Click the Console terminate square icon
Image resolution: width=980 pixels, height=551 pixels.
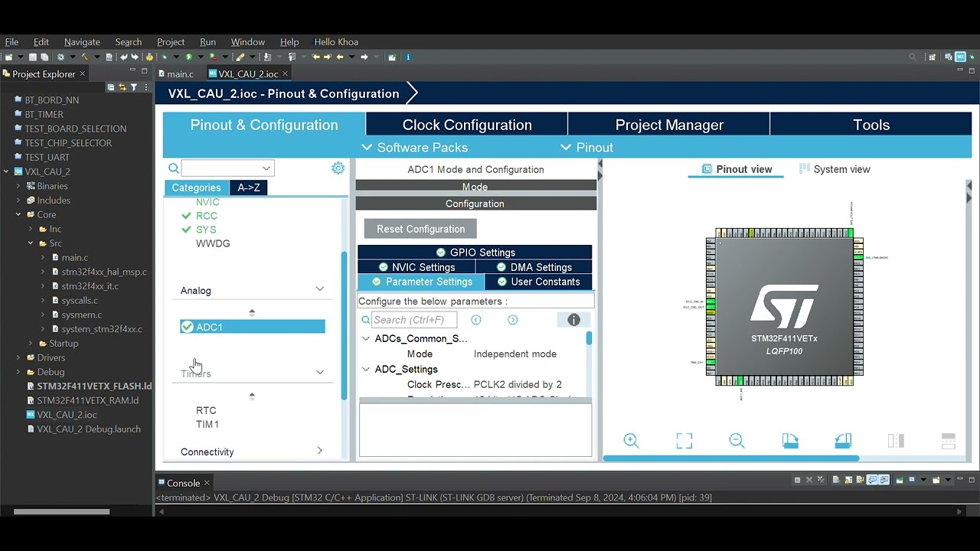(x=797, y=481)
